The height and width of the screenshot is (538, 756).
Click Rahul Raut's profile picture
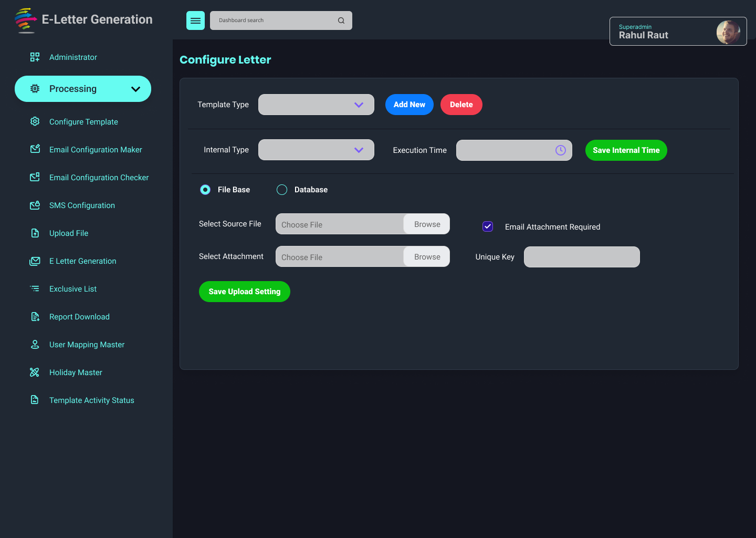pyautogui.click(x=728, y=32)
